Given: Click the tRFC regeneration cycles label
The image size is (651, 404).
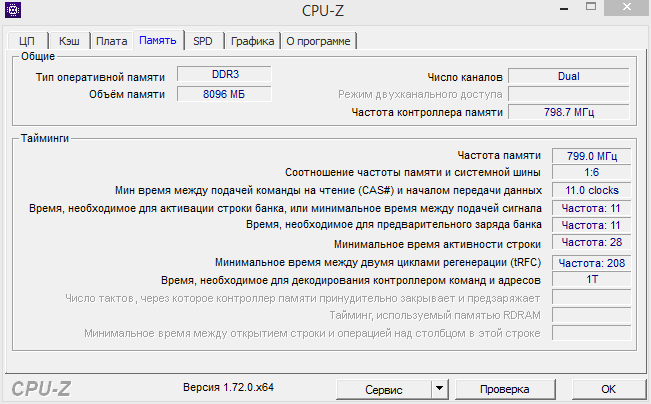Looking at the screenshot, I should (x=378, y=262).
